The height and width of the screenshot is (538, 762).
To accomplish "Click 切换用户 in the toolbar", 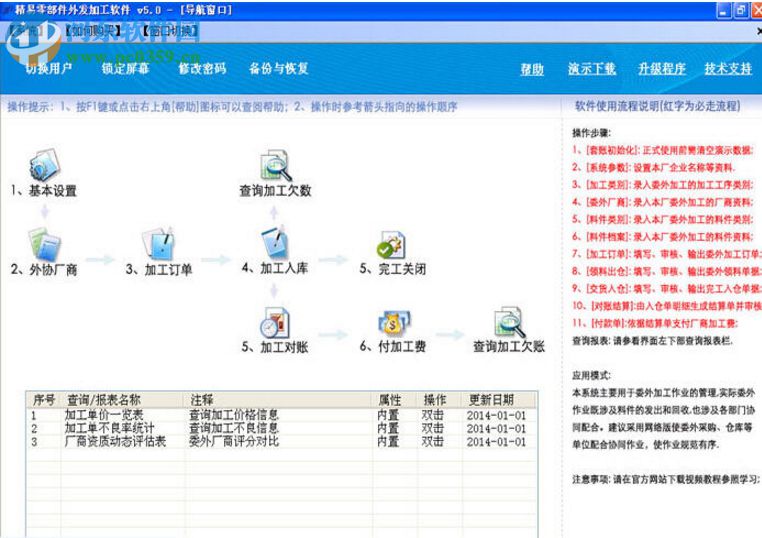I will coord(48,69).
